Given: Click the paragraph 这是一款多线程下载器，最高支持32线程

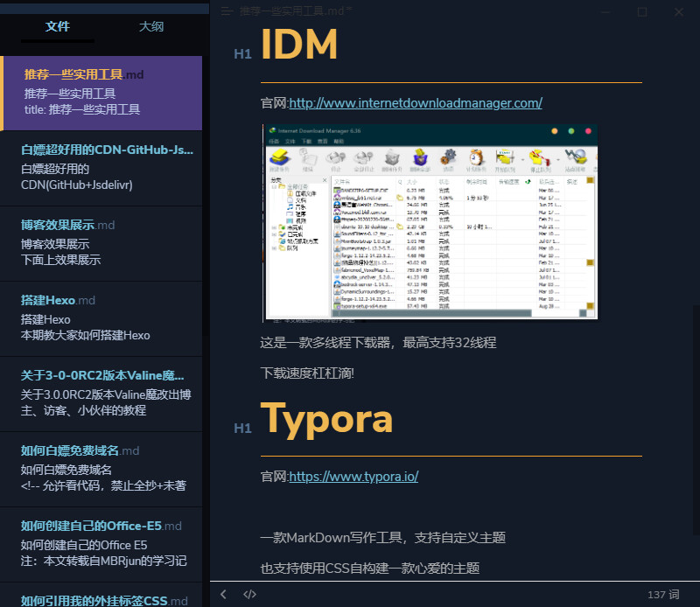Looking at the screenshot, I should coord(378,343).
